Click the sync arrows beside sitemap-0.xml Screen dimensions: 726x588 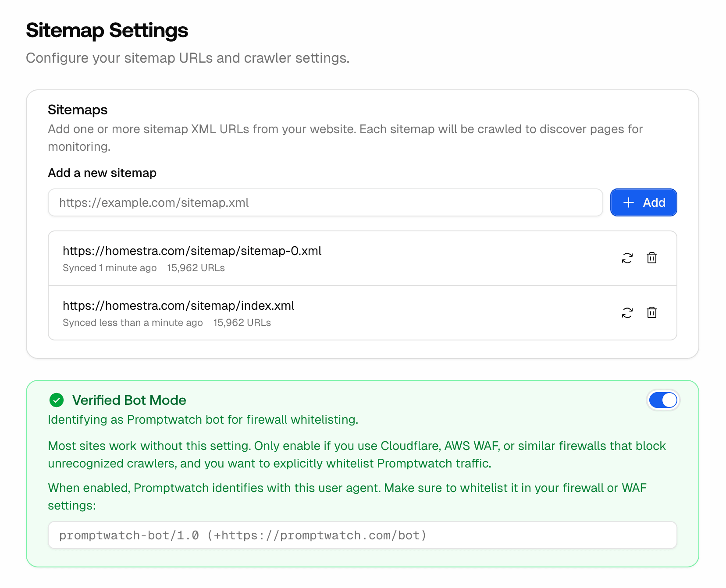click(x=627, y=258)
